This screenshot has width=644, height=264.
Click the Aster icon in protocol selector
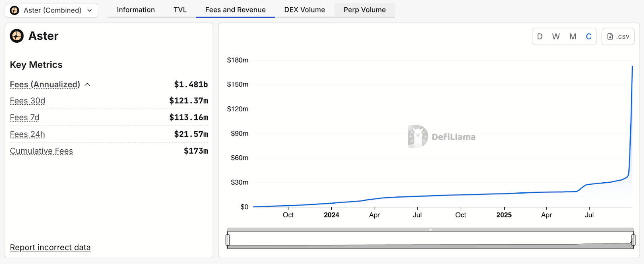(x=14, y=10)
